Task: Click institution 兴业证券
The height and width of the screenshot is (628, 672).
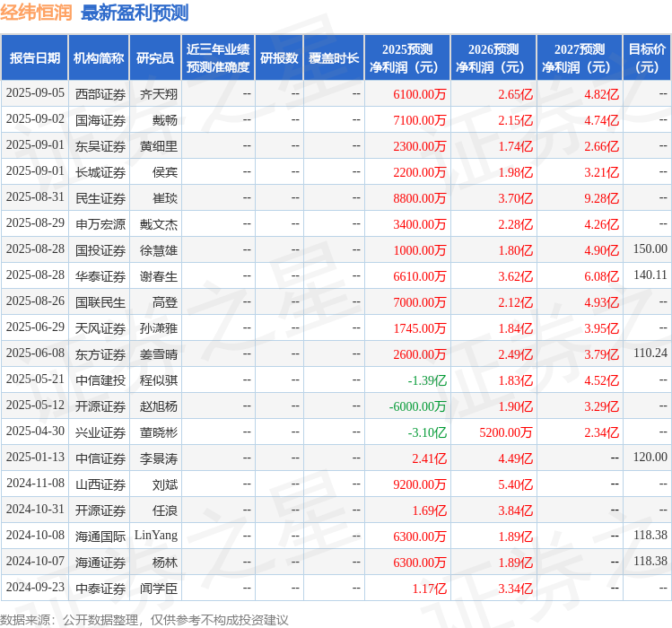Action: (x=100, y=432)
